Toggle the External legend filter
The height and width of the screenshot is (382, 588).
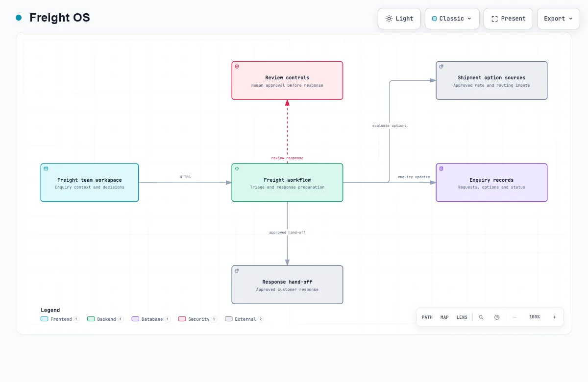point(244,319)
